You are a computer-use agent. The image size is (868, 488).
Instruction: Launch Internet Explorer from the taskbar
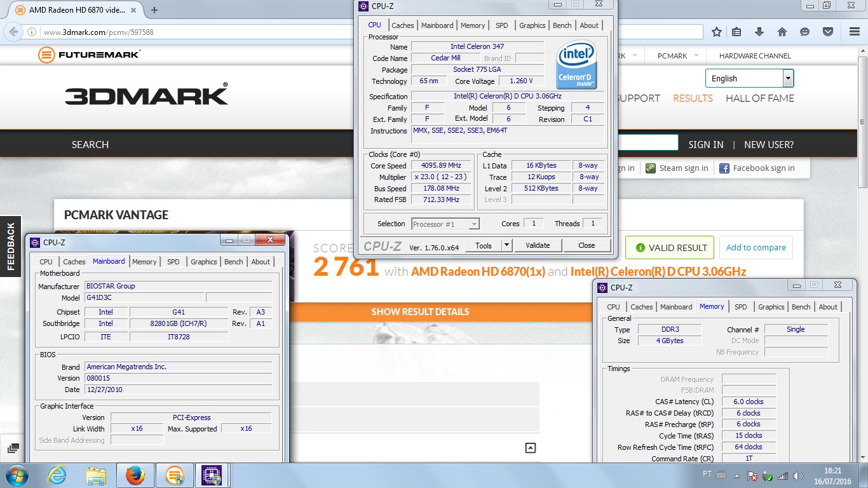click(x=57, y=475)
